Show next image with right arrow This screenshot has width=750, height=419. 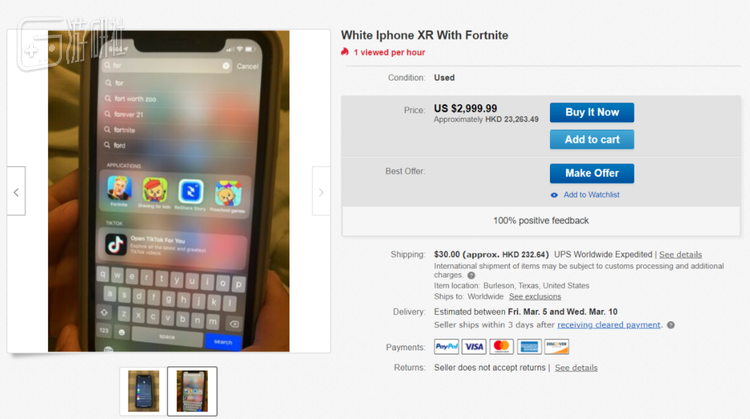point(321,191)
